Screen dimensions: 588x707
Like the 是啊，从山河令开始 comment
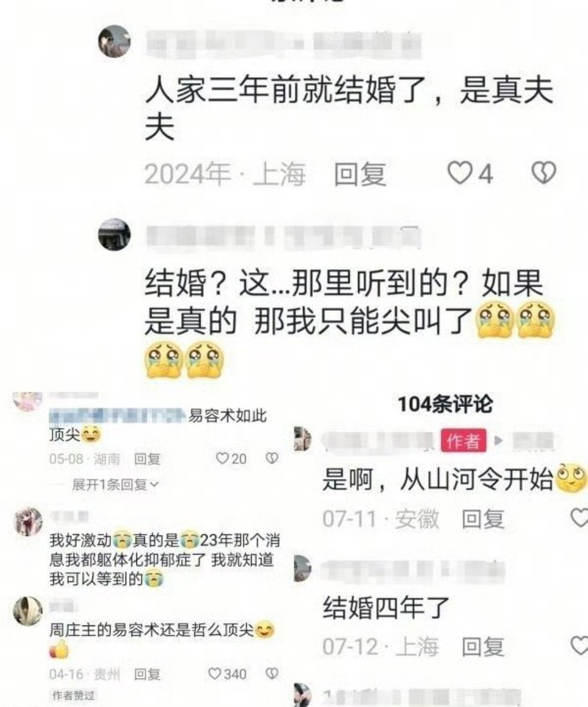(x=580, y=517)
